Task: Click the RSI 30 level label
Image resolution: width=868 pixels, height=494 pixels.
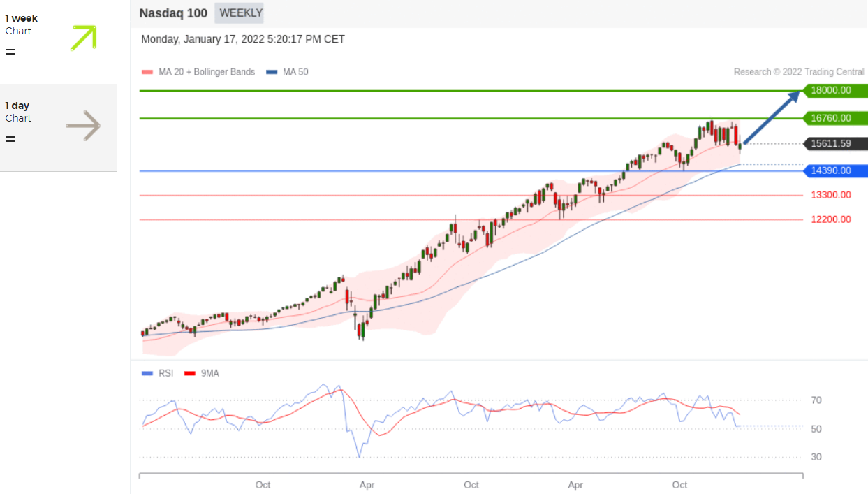Action: click(816, 457)
